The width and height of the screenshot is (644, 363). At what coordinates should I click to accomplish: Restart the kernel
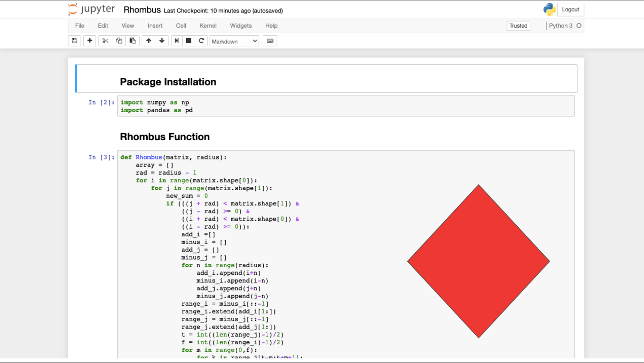[201, 41]
